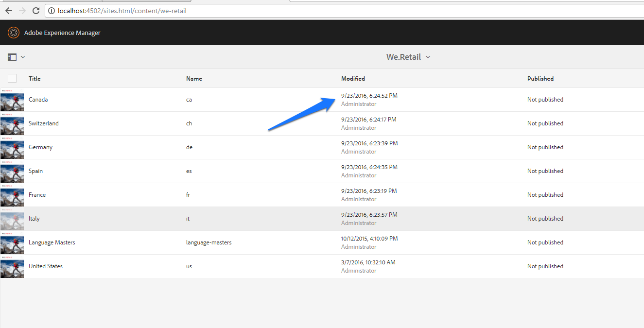Click the site info icon in the address bar
Screen dimensions: 644x328
(x=51, y=10)
